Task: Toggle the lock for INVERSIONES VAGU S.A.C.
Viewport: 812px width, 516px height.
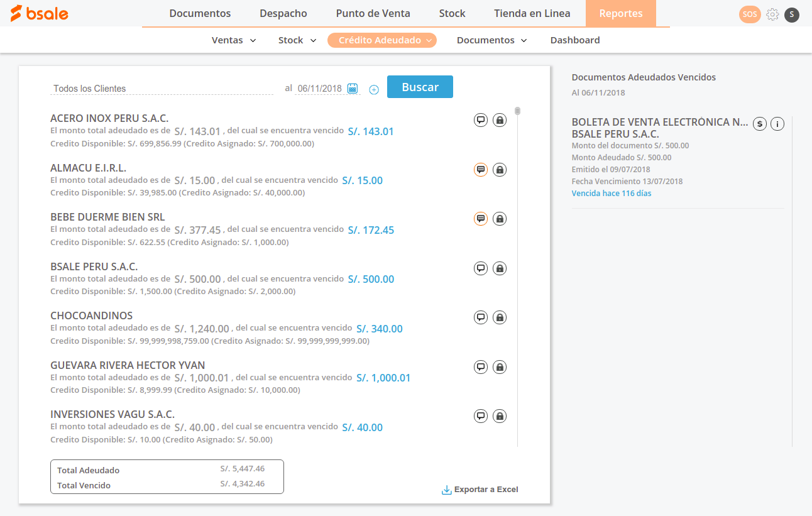Action: (500, 415)
